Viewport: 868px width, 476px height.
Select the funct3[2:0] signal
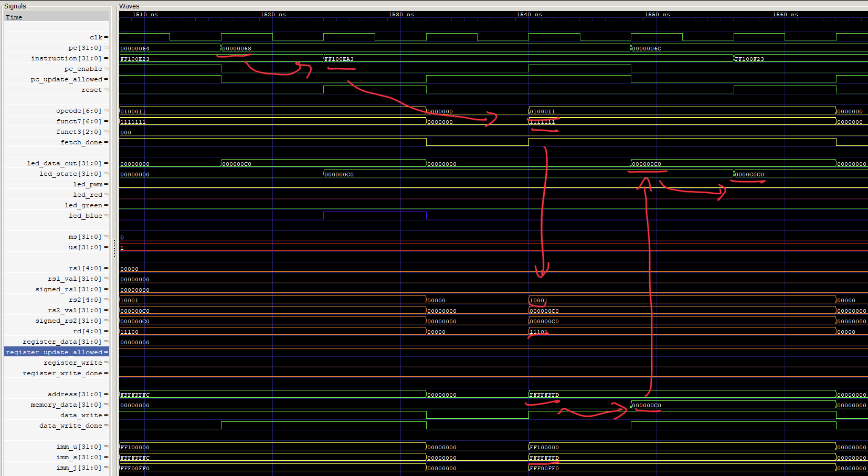pos(57,132)
